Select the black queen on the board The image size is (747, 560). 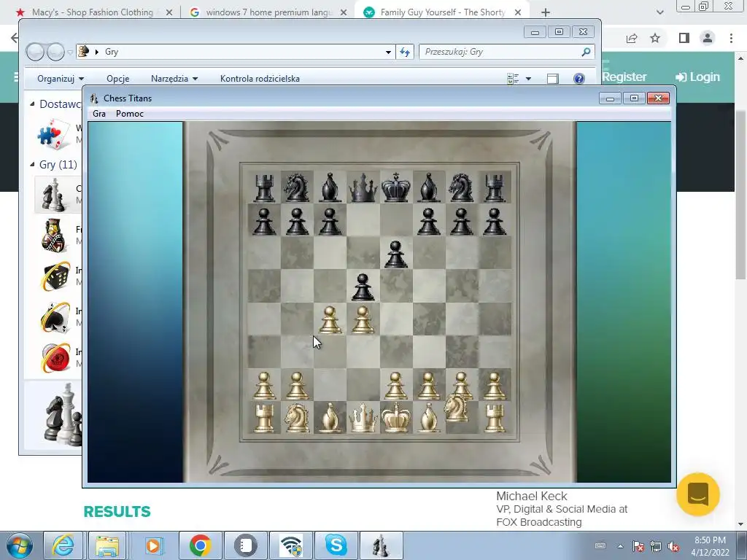[x=363, y=187]
